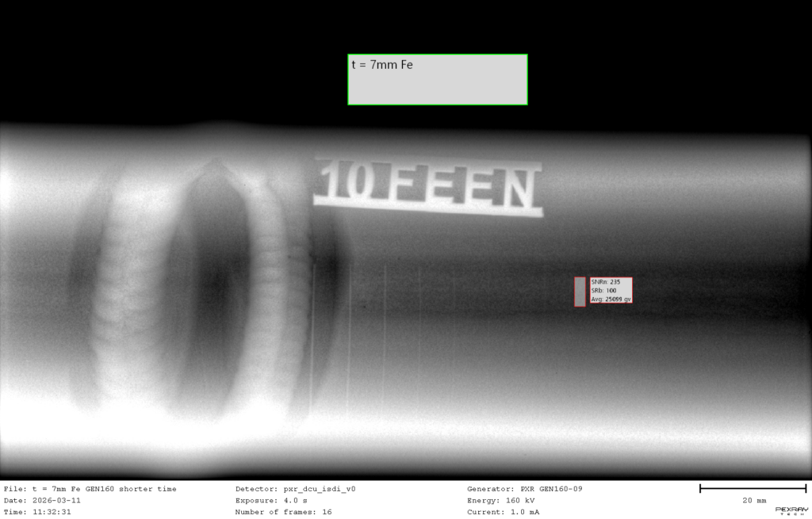
Task: Click the '10' on the IQI marker
Action: tap(347, 183)
